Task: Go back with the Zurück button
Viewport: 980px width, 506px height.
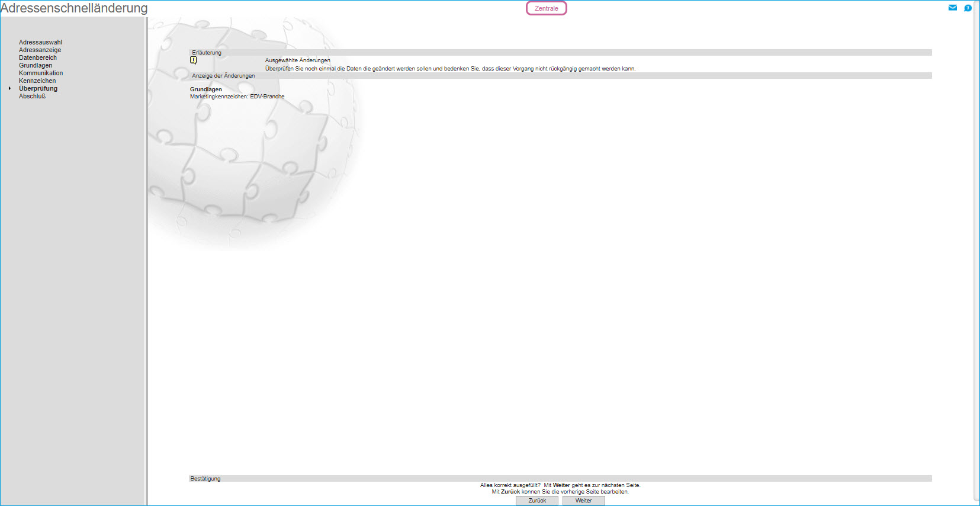Action: [x=537, y=501]
